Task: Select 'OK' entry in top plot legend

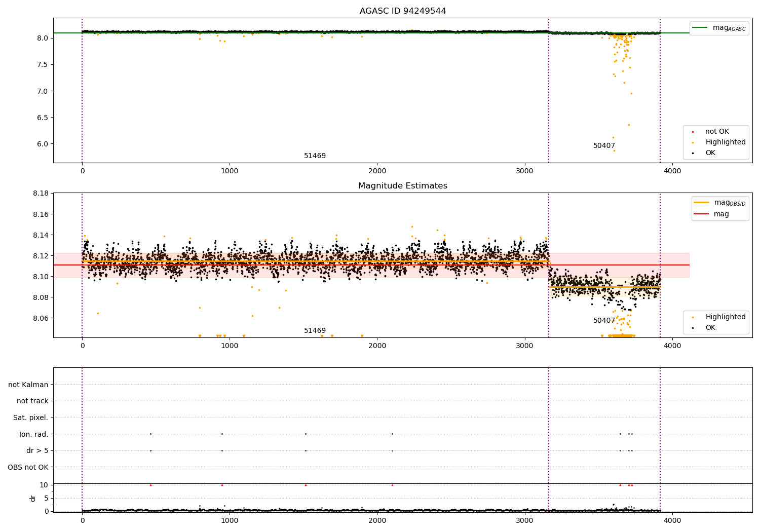Action: tap(710, 153)
